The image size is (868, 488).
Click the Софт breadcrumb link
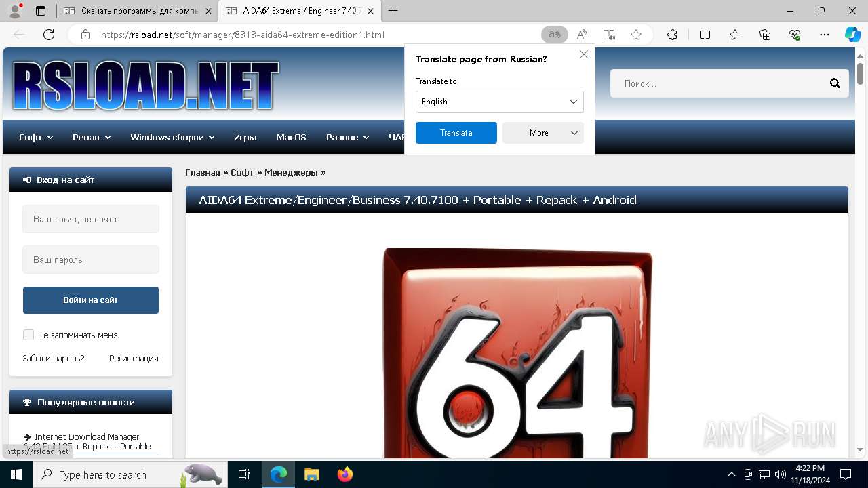pos(242,172)
